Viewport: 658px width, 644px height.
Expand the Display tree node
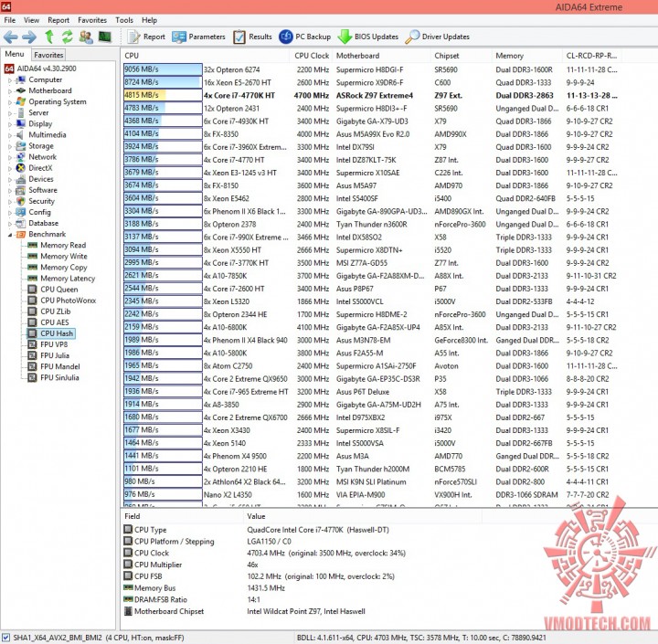(10, 124)
